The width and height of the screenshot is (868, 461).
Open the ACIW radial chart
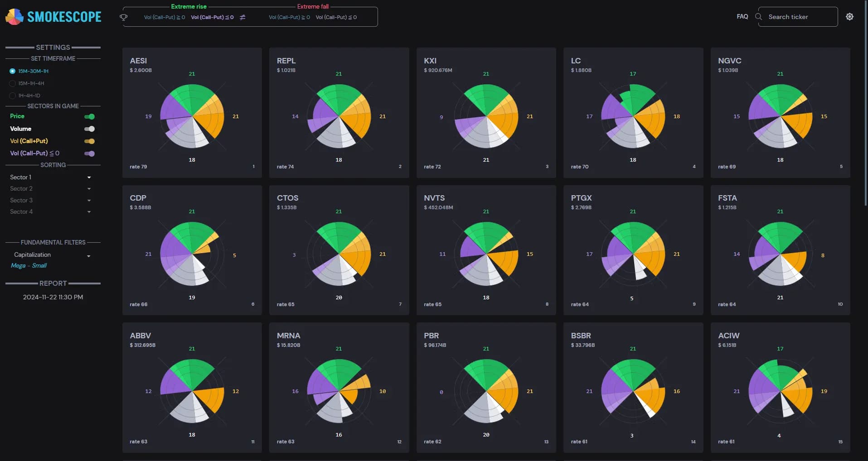[x=781, y=391]
